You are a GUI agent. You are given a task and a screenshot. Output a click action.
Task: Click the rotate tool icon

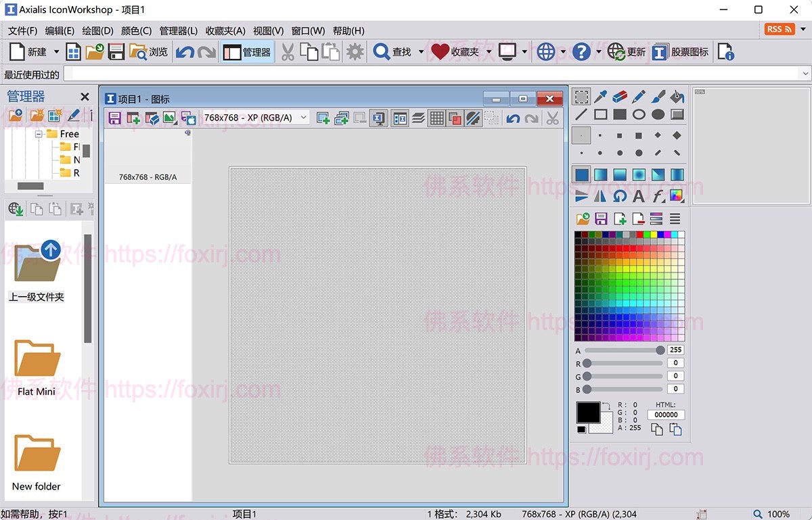[x=620, y=196]
